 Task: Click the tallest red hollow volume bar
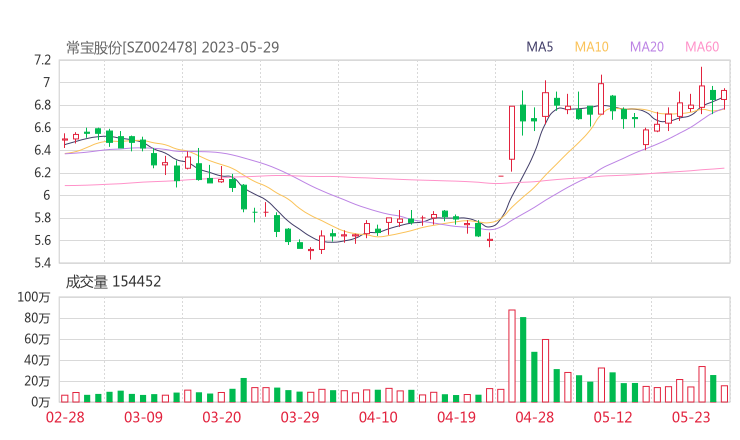(512, 356)
